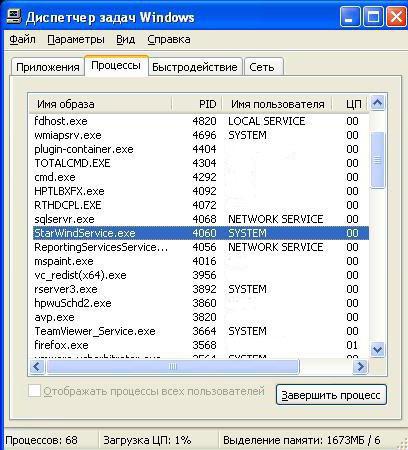The image size is (408, 450).
Task: Open the Файл menu
Action: pos(22,39)
